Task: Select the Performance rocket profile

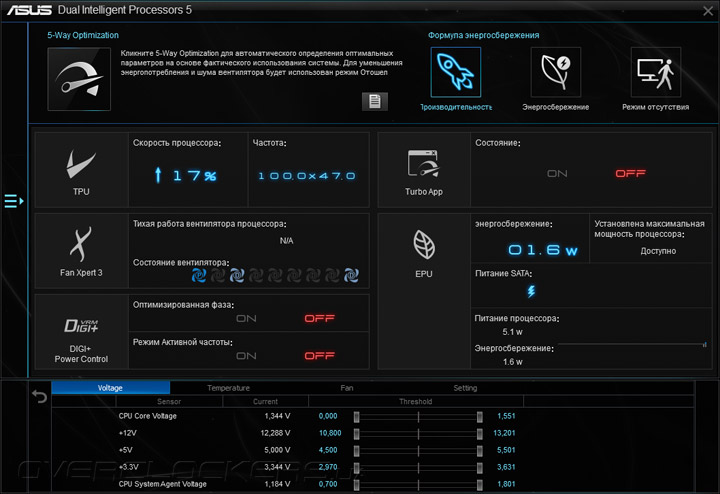Action: coord(456,72)
